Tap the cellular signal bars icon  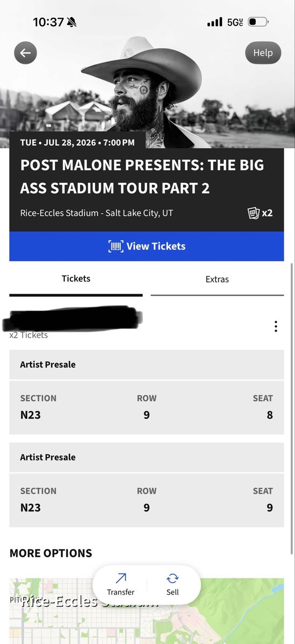[x=215, y=22]
